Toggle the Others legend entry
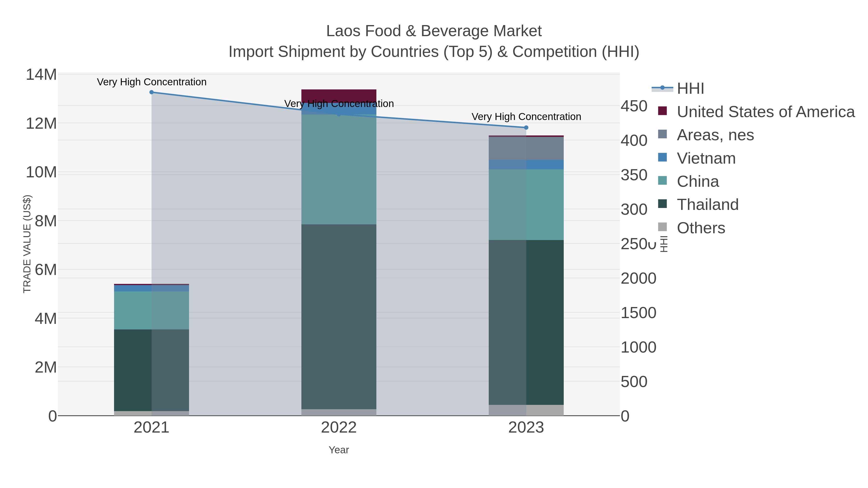The height and width of the screenshot is (488, 868). pos(692,228)
